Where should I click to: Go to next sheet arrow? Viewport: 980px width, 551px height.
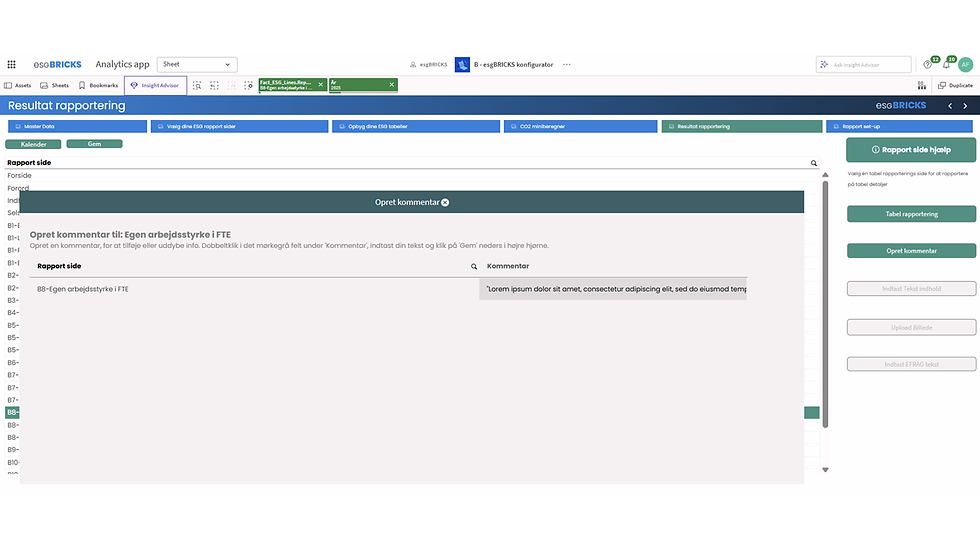965,106
